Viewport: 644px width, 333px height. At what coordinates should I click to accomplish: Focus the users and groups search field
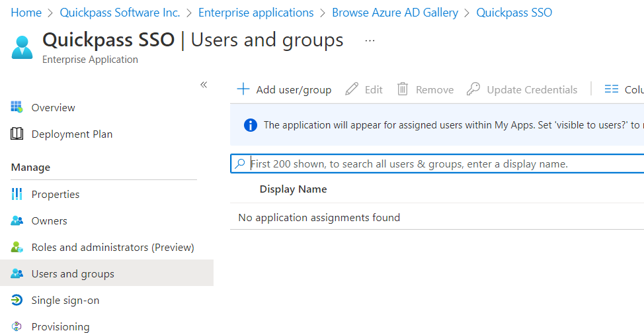coord(438,164)
